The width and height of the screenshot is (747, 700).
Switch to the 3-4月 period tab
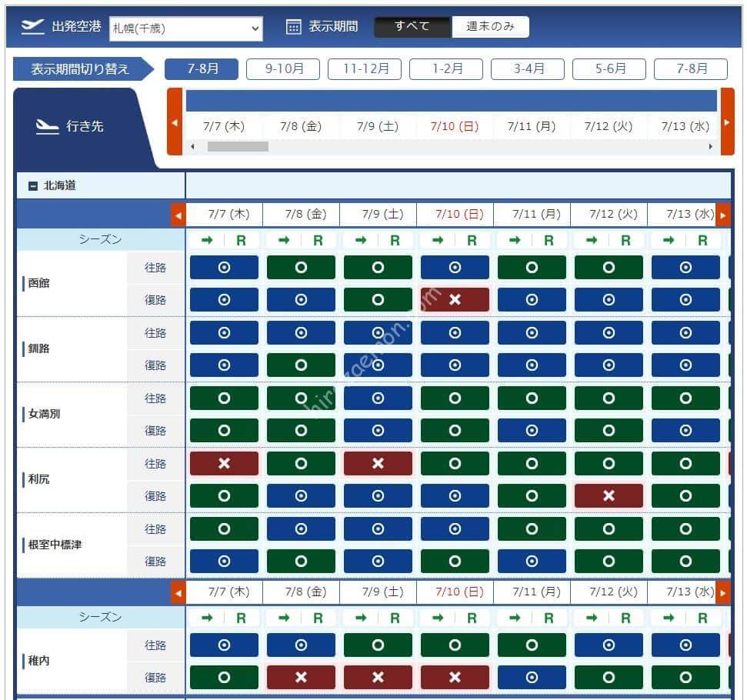528,68
